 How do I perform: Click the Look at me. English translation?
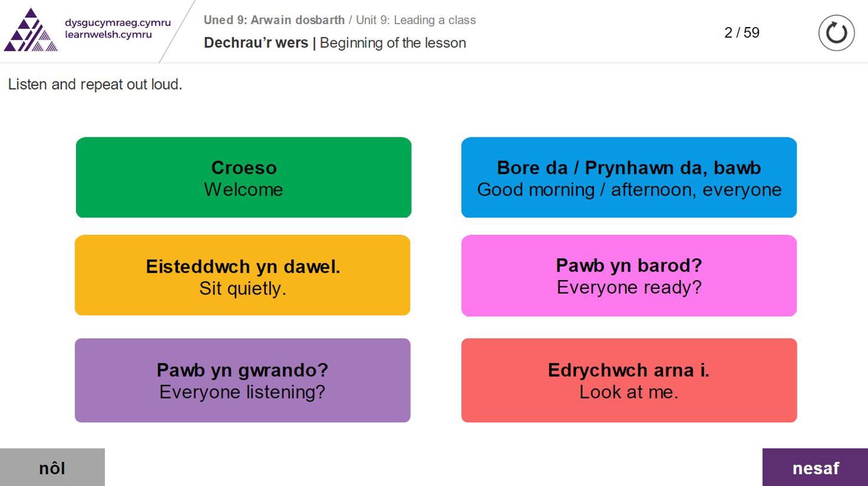point(629,392)
